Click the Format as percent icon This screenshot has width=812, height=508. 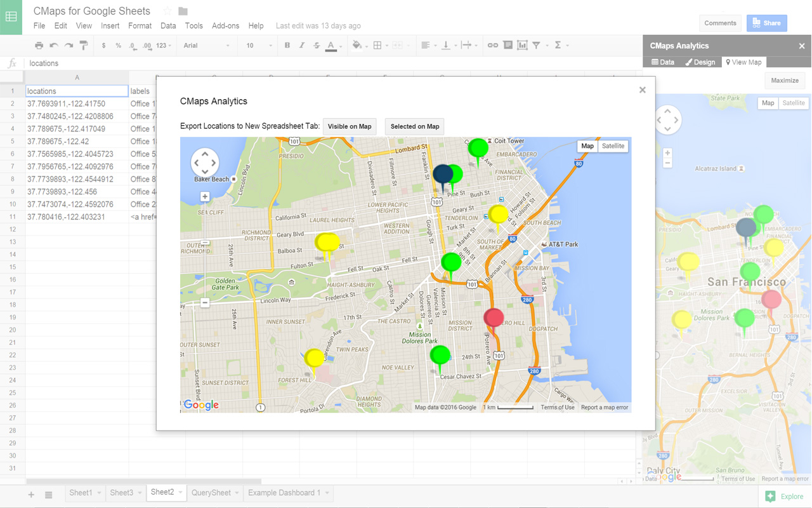click(x=118, y=45)
